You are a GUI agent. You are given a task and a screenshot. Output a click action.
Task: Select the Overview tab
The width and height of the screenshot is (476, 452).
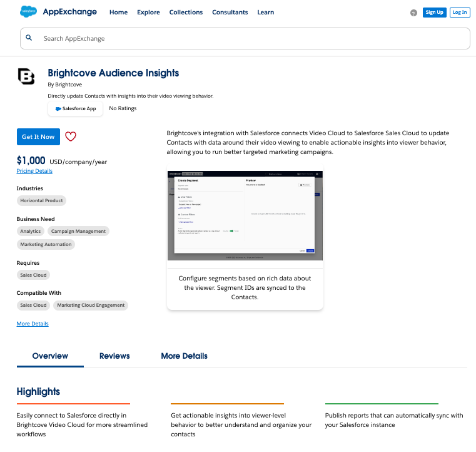click(x=50, y=356)
